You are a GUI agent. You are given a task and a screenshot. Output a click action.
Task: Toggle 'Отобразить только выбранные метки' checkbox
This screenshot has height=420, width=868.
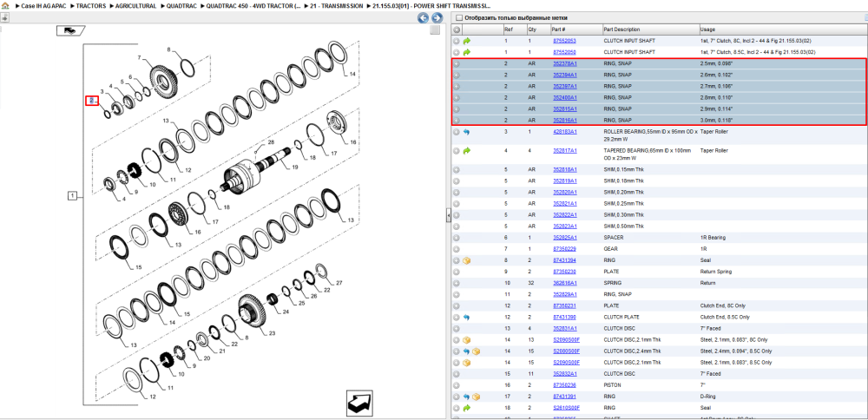point(457,17)
